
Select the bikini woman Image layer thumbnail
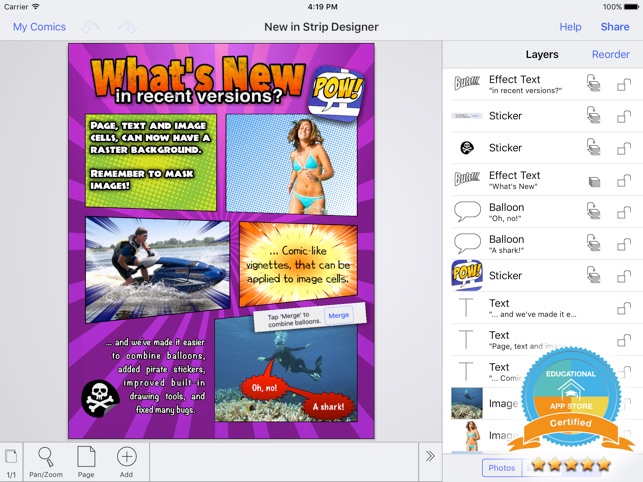point(472,436)
